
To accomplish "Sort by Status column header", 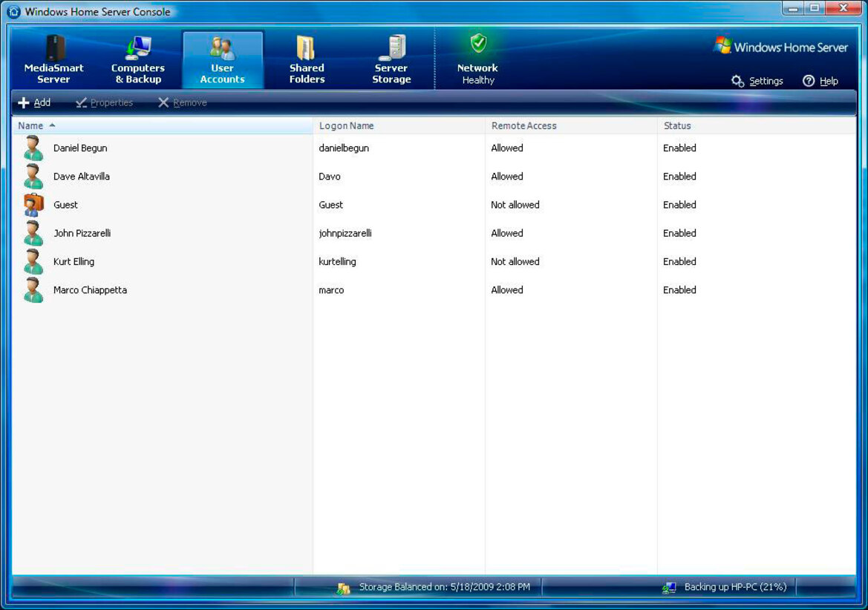I will [756, 125].
